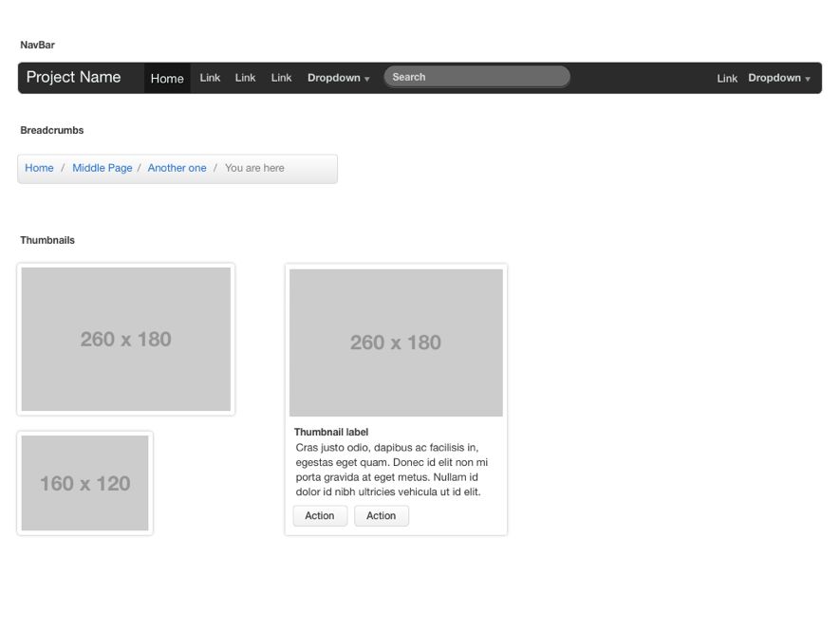The height and width of the screenshot is (630, 840).
Task: Click the 160 x 120 placeholder thumbnail
Action: 84,482
